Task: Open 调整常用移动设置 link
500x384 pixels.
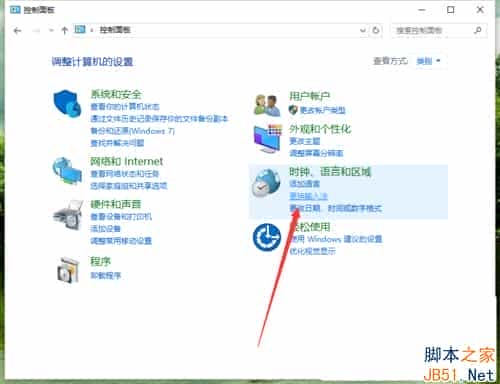Action: point(121,241)
